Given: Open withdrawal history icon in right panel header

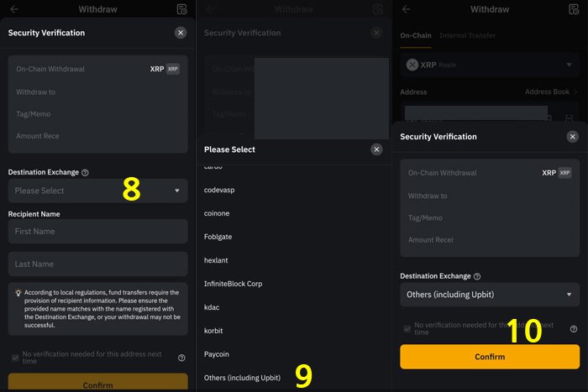Looking at the screenshot, I should tap(574, 9).
